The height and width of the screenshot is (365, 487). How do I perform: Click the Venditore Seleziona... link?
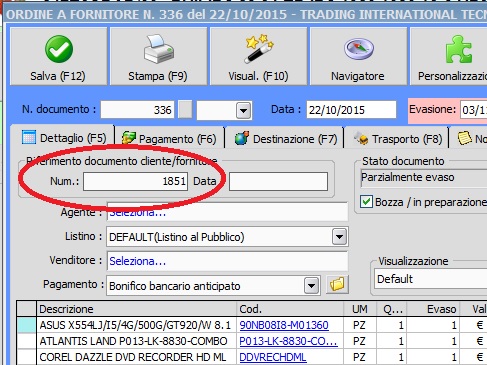pyautogui.click(x=138, y=261)
